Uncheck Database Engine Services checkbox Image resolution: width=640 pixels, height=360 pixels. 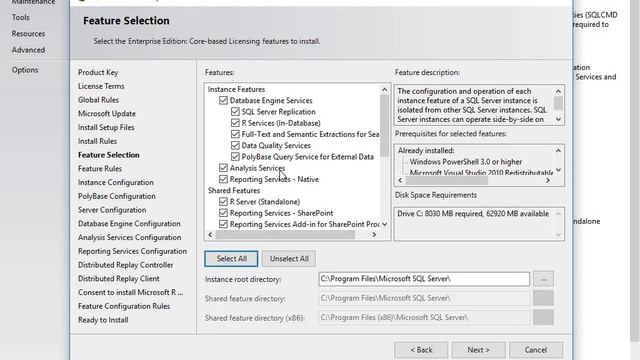[x=223, y=100]
